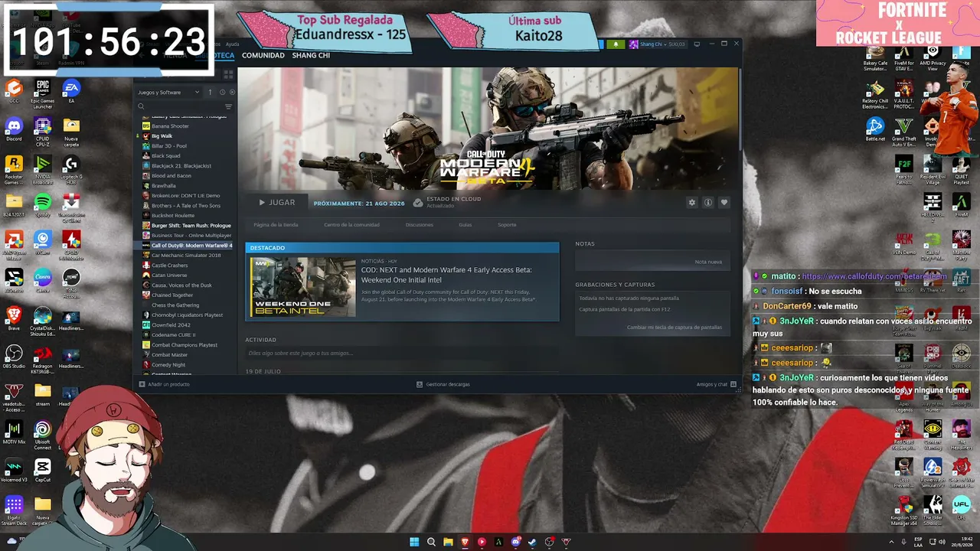The image size is (980, 551).
Task: Open SHANG CHI profile tab
Action: click(x=311, y=55)
